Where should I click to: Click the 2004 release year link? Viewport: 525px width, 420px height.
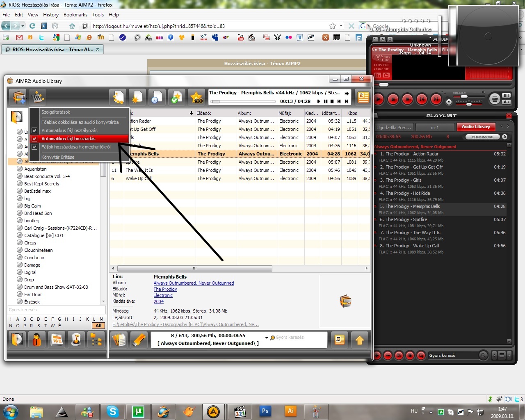(x=158, y=301)
